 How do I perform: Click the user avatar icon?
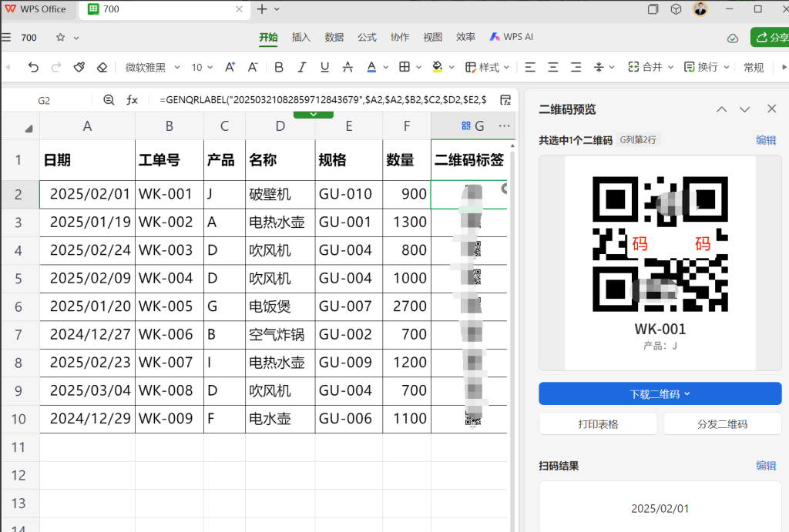click(700, 9)
